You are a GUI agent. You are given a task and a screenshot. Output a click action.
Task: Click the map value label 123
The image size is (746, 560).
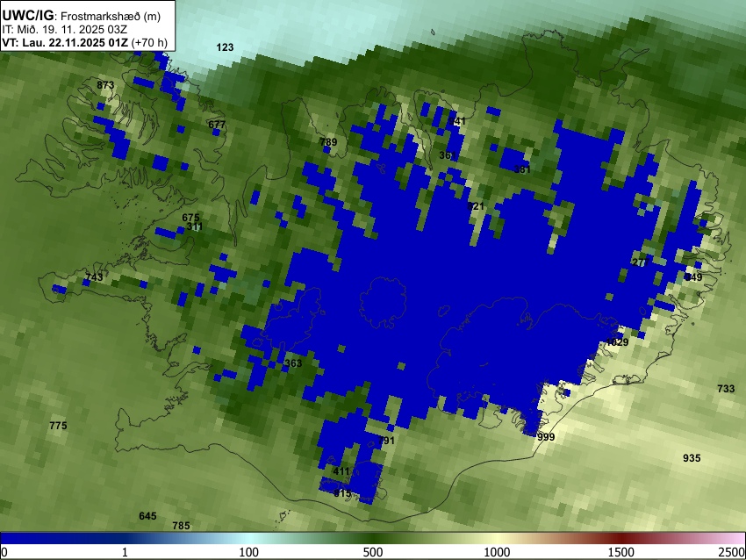225,47
